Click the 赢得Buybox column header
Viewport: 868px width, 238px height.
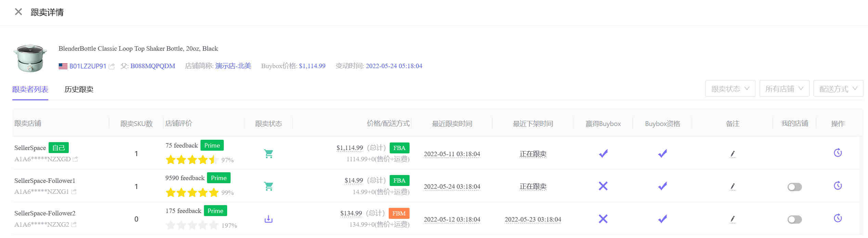(603, 124)
